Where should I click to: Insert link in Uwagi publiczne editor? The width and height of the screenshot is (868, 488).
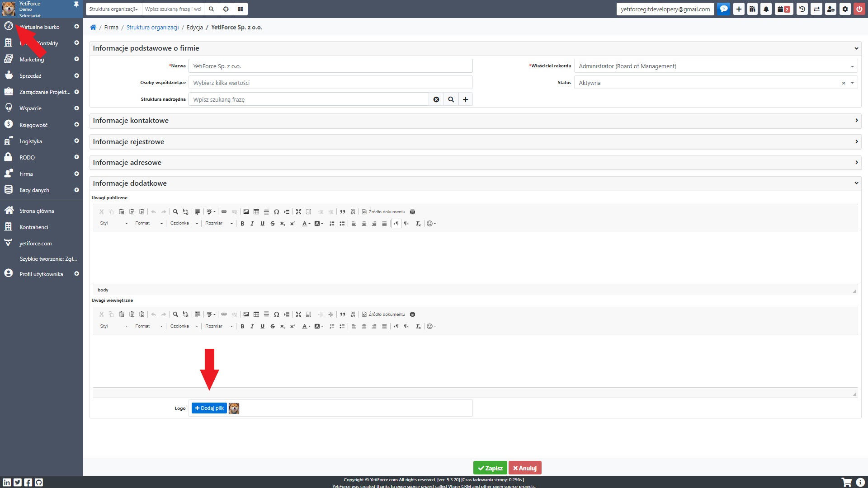(x=224, y=212)
